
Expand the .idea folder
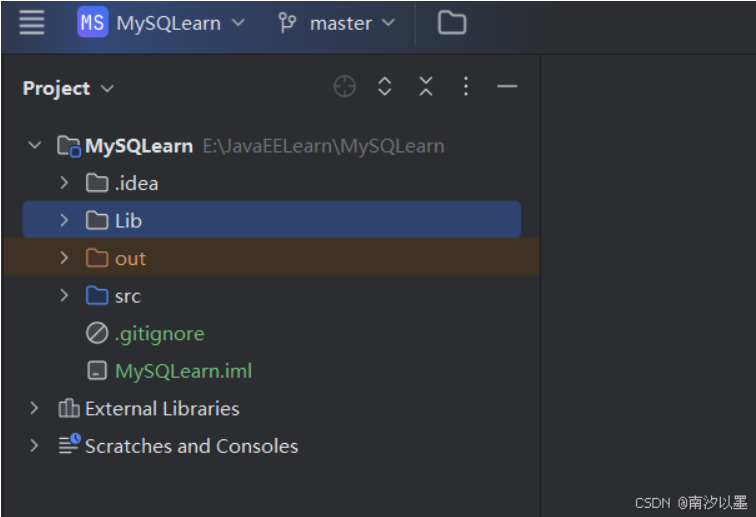click(x=64, y=183)
